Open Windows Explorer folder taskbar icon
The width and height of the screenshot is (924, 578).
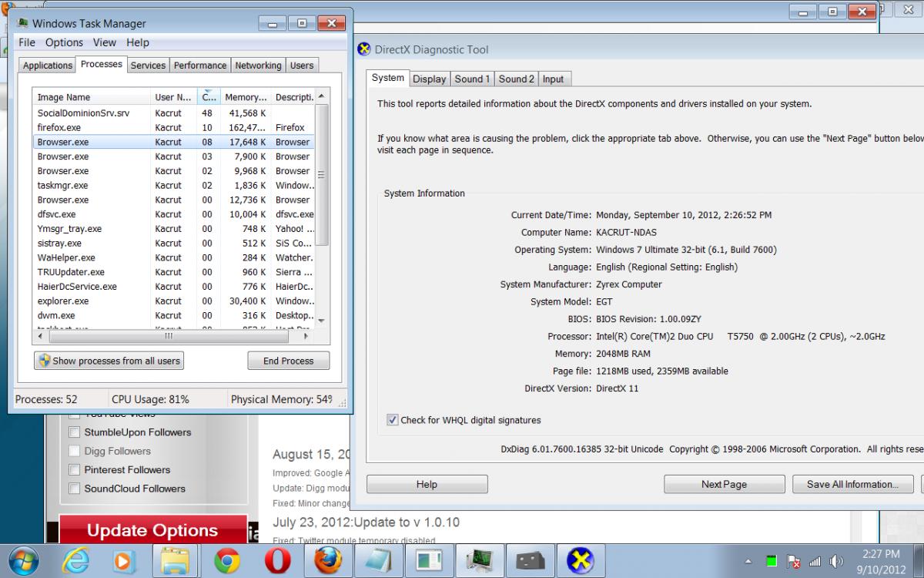click(176, 561)
